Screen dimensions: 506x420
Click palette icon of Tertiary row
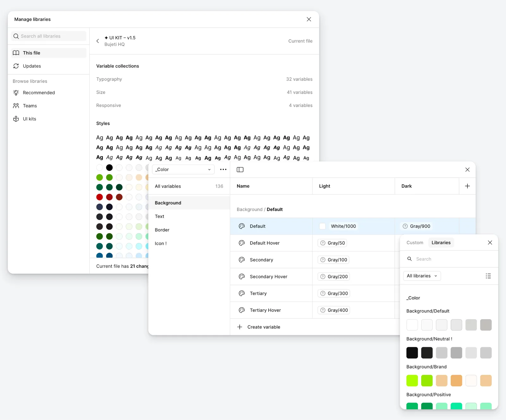[x=242, y=293]
